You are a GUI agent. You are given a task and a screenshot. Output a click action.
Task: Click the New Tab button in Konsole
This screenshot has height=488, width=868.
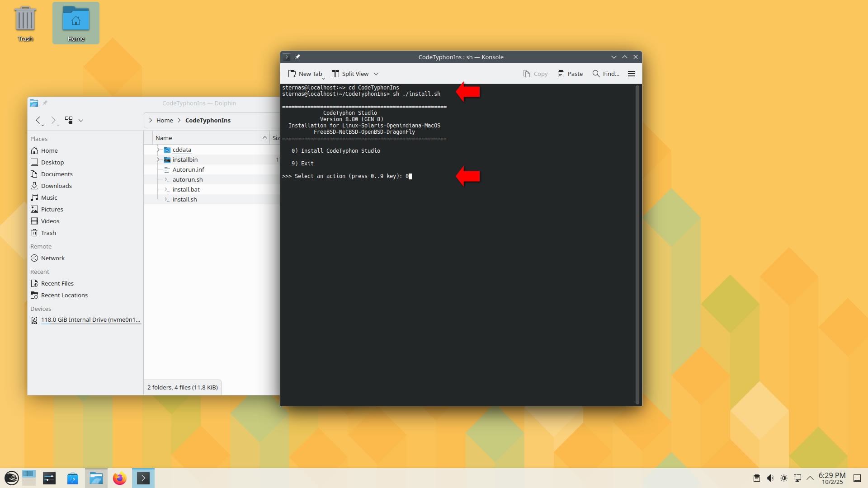click(x=305, y=74)
